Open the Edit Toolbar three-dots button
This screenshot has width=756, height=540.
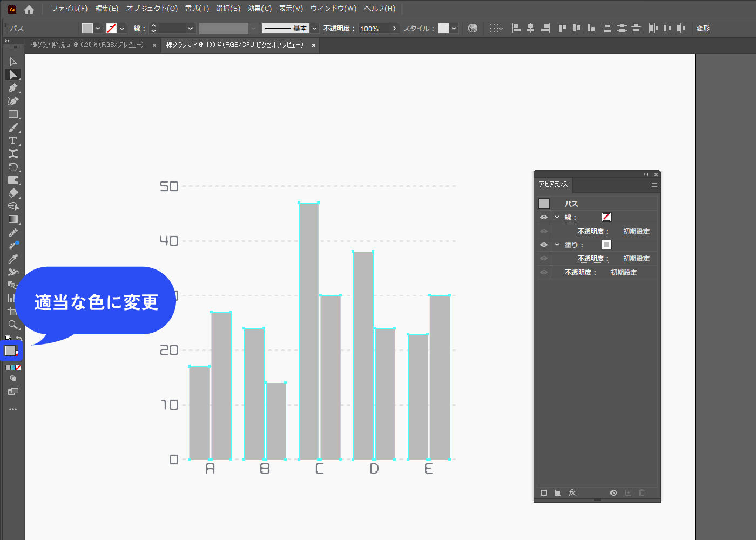point(13,409)
